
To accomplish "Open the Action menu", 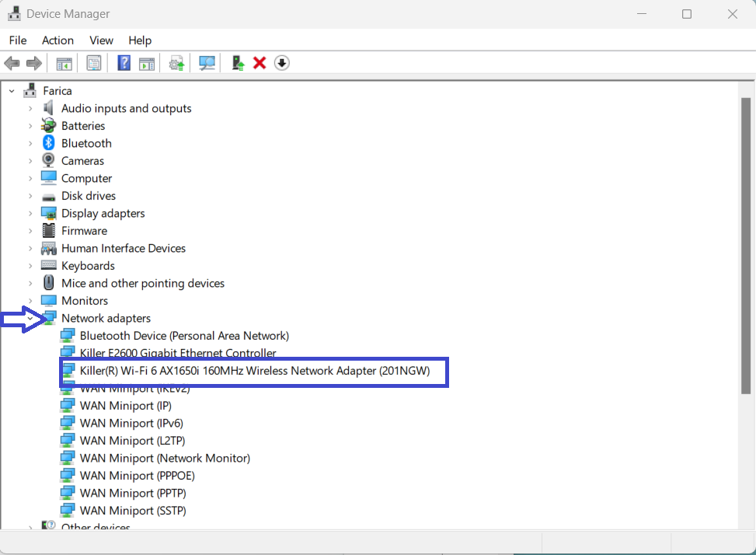I will [x=57, y=40].
